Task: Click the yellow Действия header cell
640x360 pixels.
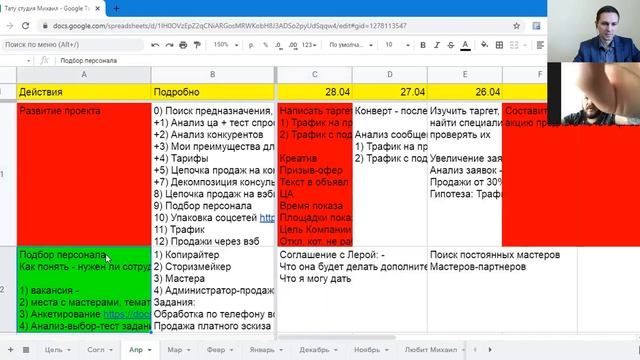Action: (84, 92)
